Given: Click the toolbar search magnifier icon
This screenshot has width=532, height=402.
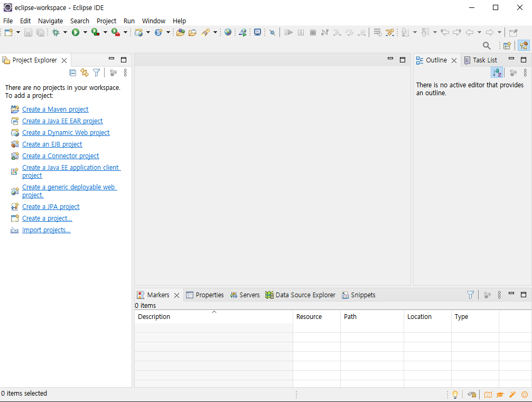Looking at the screenshot, I should (487, 45).
